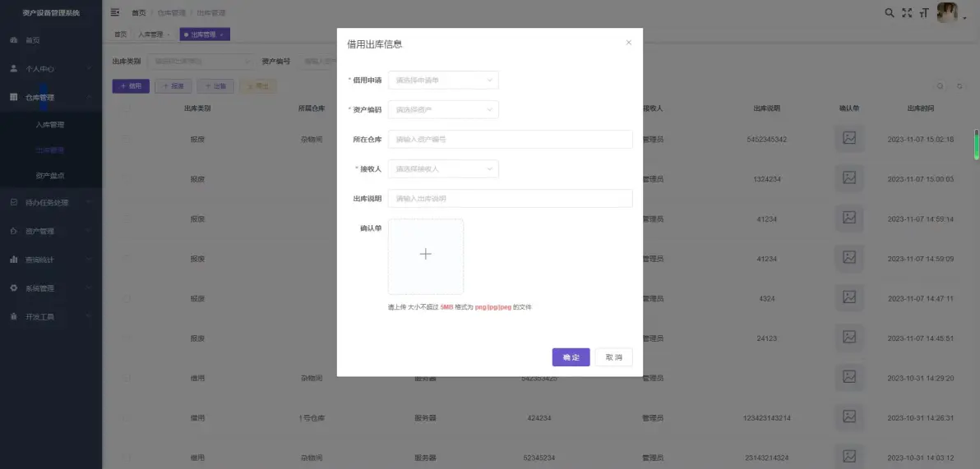Switch to the 首页 page tab

[x=120, y=35]
